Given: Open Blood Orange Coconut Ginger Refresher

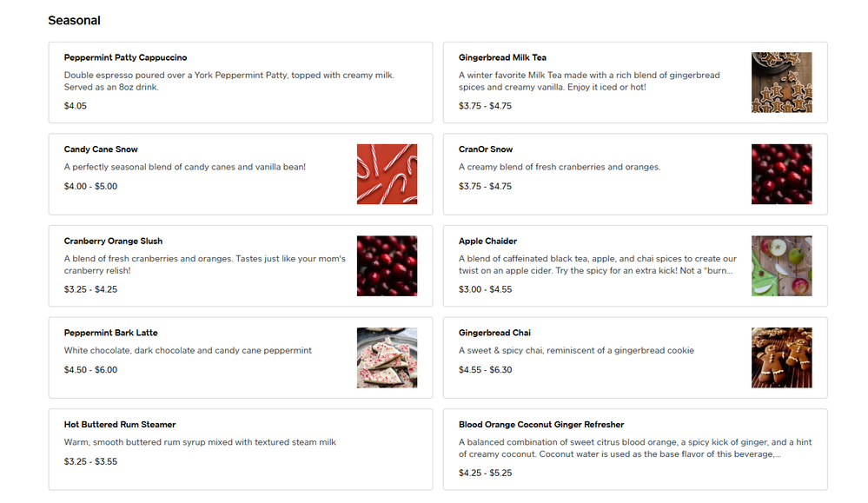Looking at the screenshot, I should point(635,450).
